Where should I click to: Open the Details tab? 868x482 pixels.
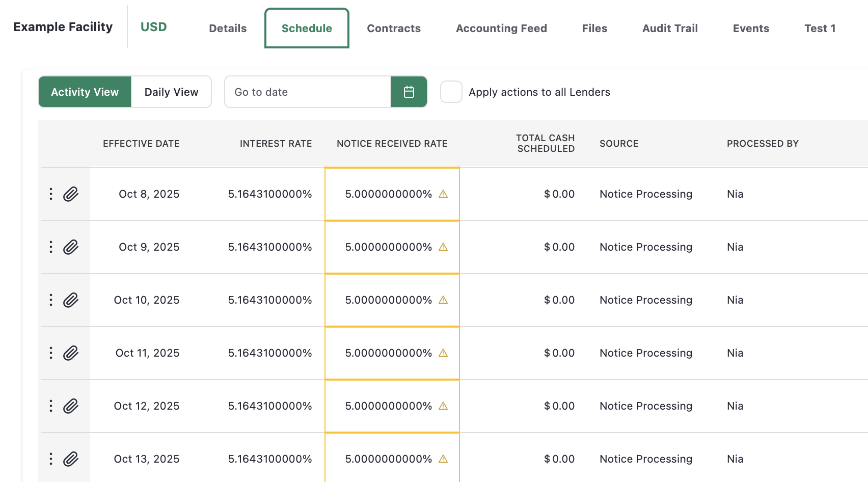point(228,29)
